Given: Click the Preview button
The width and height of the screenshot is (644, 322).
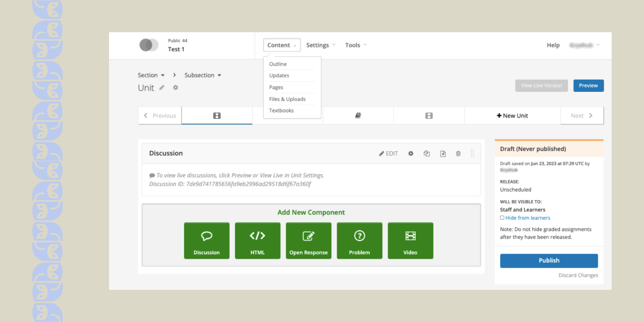Looking at the screenshot, I should [588, 86].
